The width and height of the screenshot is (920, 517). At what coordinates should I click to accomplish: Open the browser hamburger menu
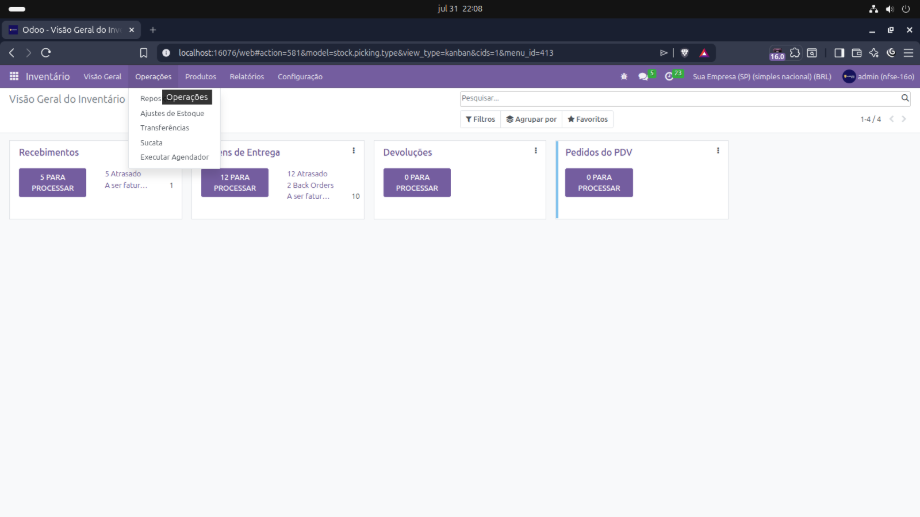[x=908, y=53]
